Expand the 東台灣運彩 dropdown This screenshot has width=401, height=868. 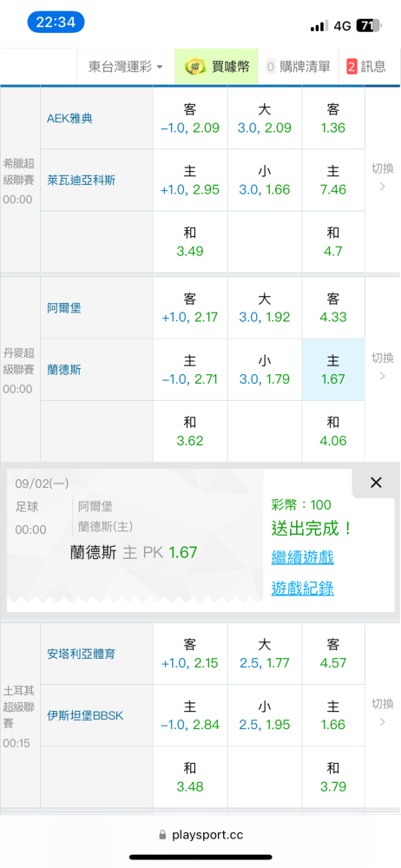coord(126,67)
